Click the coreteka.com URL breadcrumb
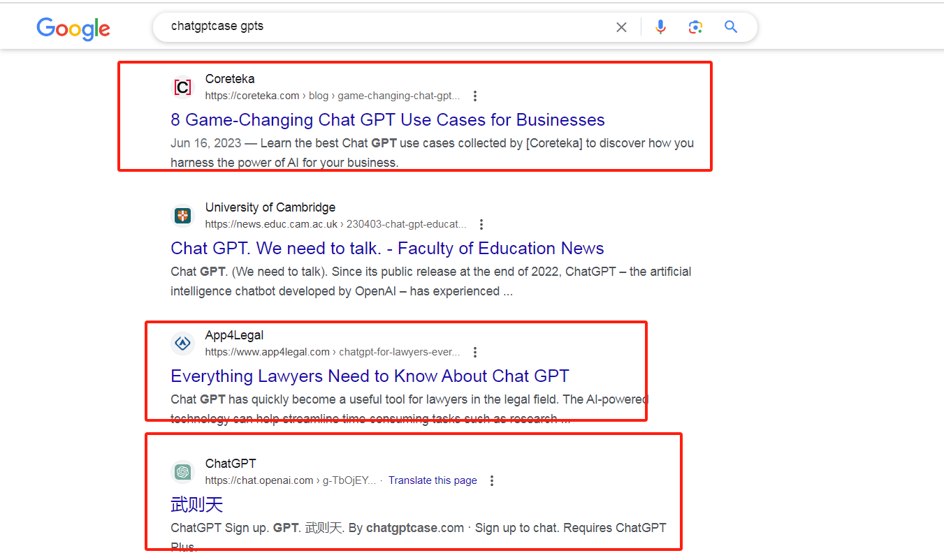 (x=333, y=96)
